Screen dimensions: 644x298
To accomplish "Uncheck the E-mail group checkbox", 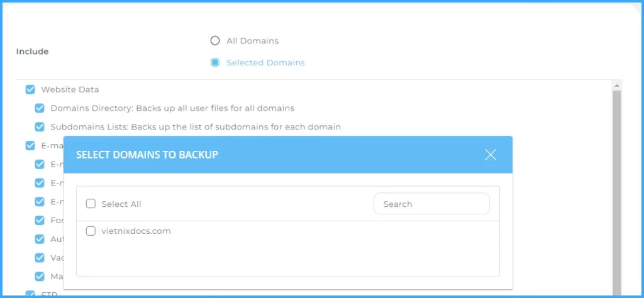I will 30,146.
